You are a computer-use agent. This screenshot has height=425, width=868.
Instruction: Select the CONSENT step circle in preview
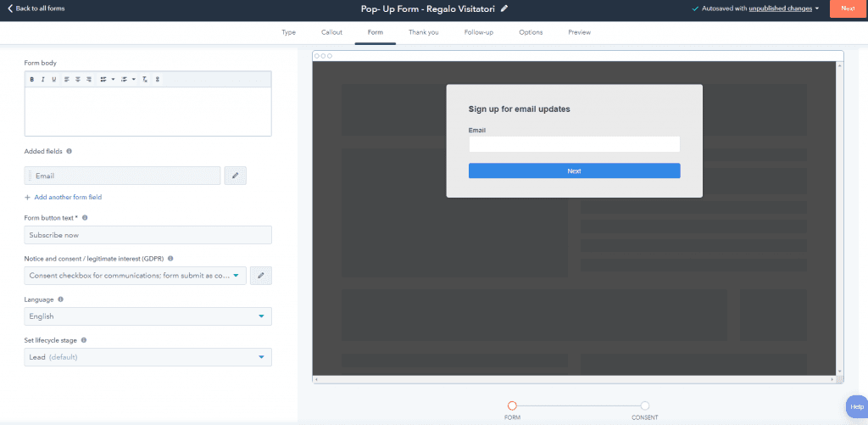[644, 405]
